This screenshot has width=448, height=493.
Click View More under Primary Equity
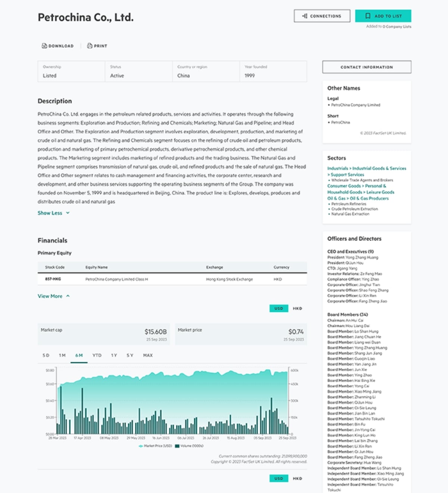click(50, 296)
